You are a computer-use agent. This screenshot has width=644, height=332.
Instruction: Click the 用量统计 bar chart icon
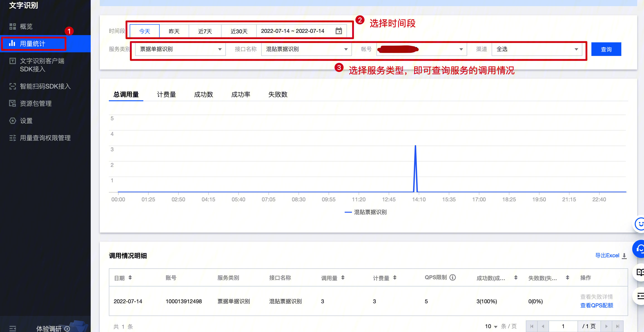pyautogui.click(x=12, y=43)
